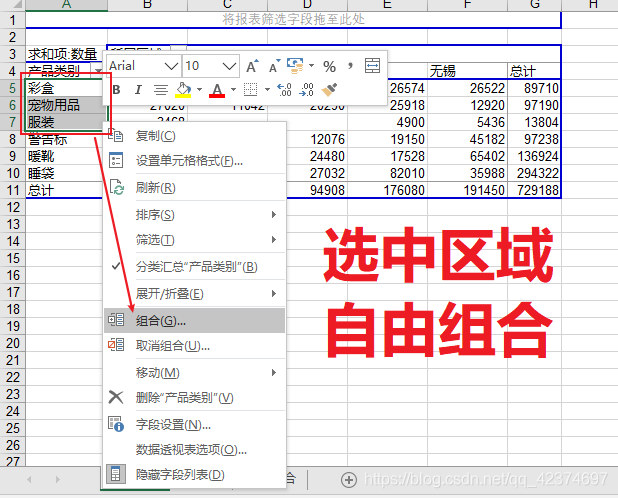This screenshot has width=618, height=498.
Task: Select the 总计 column header cell
Action: pos(534,71)
